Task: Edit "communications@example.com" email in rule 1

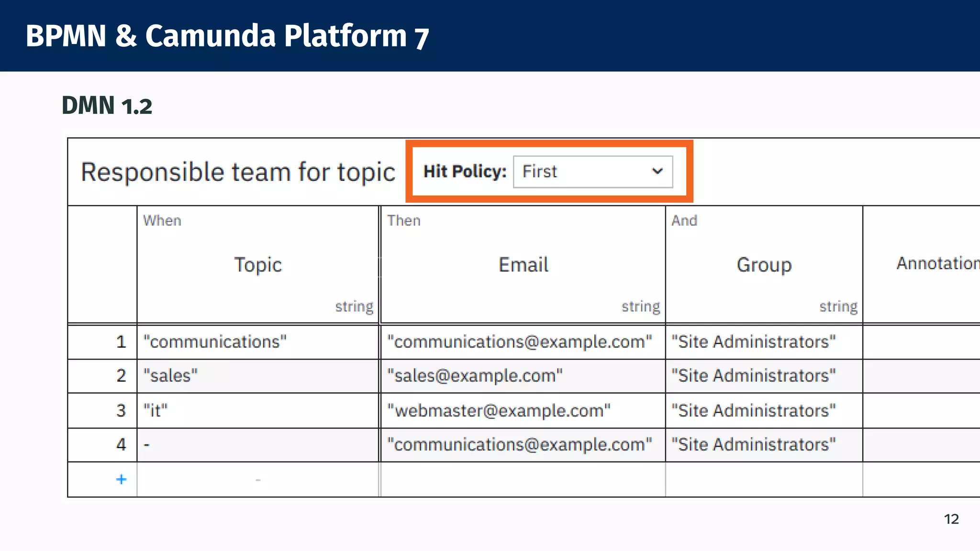Action: click(523, 342)
